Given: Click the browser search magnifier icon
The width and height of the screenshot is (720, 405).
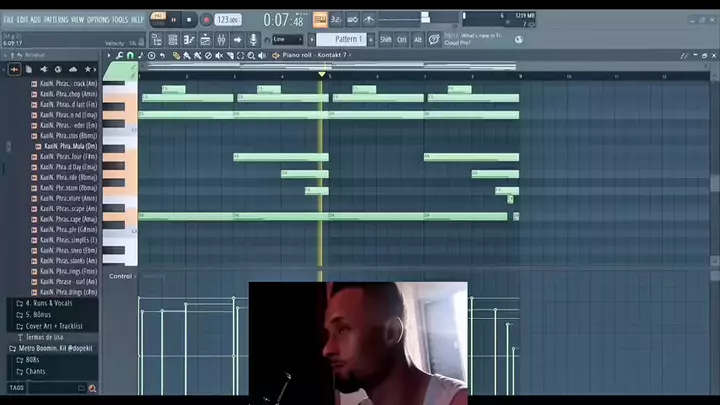Looking at the screenshot, I should tap(92, 388).
